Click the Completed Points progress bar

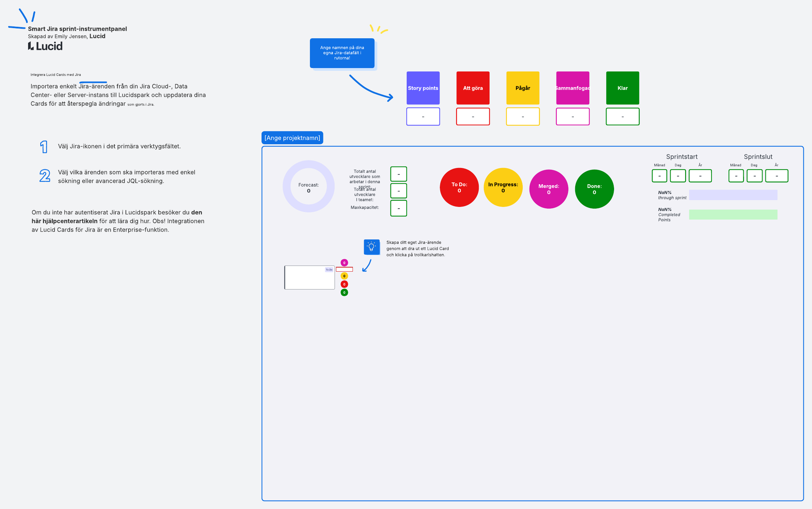coord(733,214)
